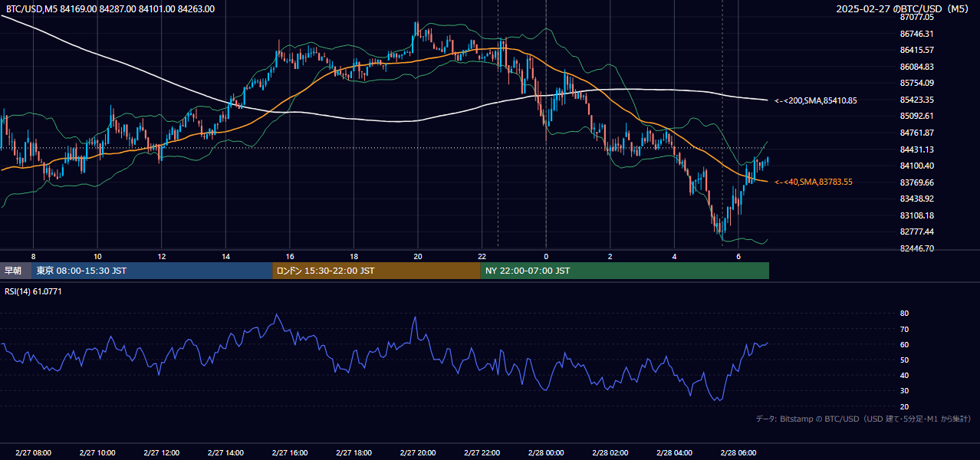Click the RSI(14) 61.0771 indicator label

pos(34,291)
